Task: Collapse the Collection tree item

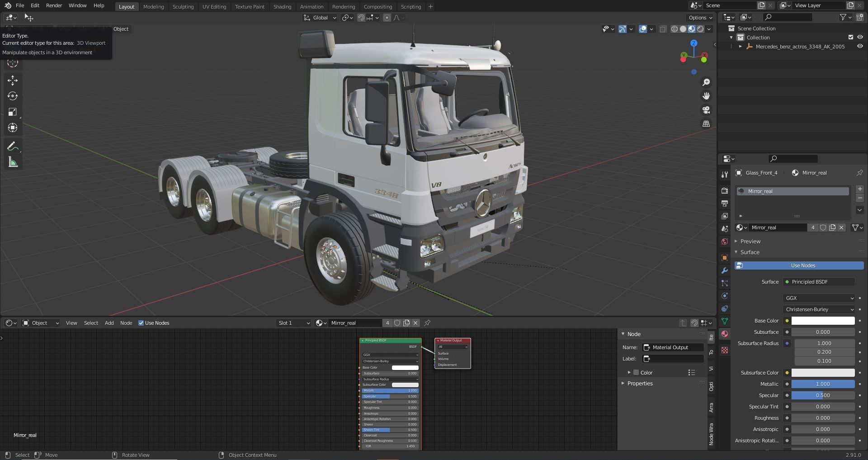Action: tap(731, 37)
